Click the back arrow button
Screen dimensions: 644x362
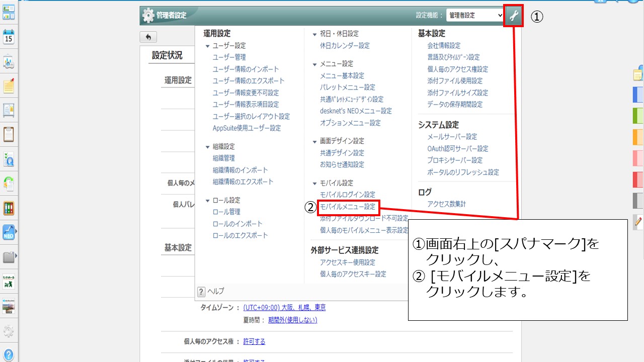click(148, 37)
